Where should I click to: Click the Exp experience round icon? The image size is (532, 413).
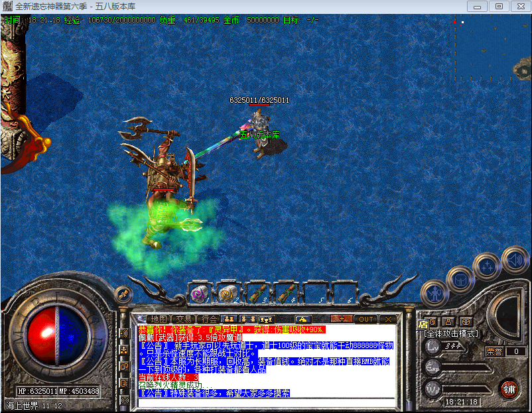[433, 368]
